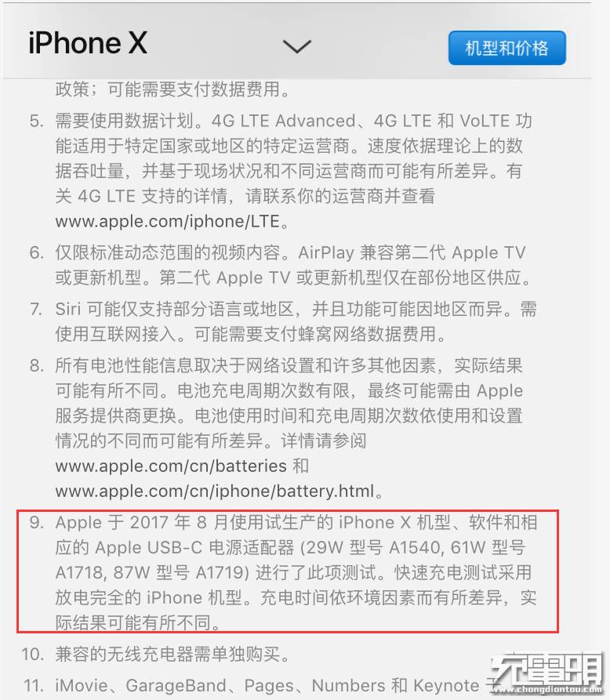Open the www.apple.com/iphone/LTE link
Image resolution: width=610 pixels, height=700 pixels.
click(168, 221)
